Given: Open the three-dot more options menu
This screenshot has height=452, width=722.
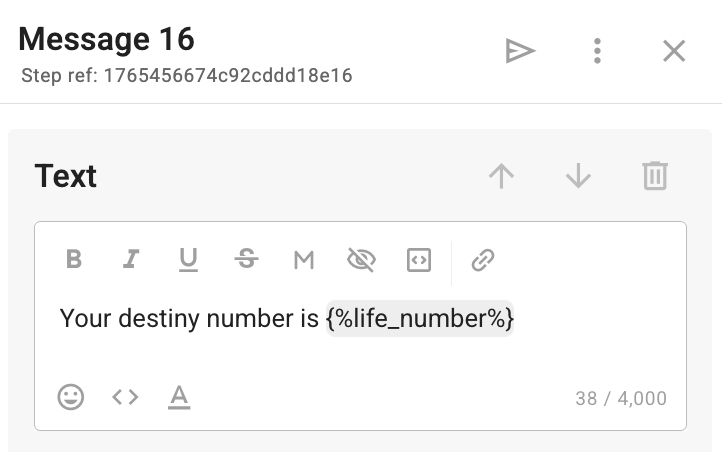Looking at the screenshot, I should 597,51.
